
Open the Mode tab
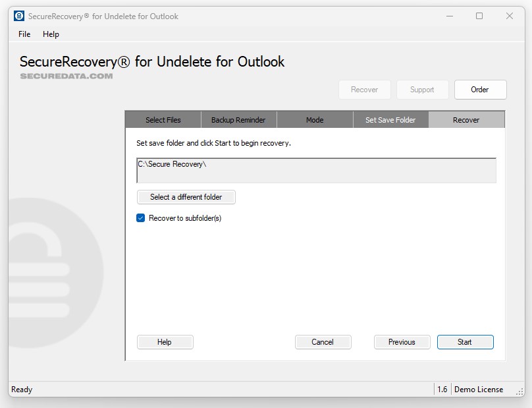point(315,120)
